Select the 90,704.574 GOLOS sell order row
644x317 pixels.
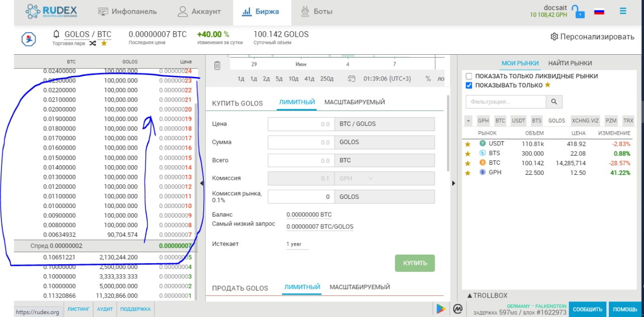[x=104, y=235]
